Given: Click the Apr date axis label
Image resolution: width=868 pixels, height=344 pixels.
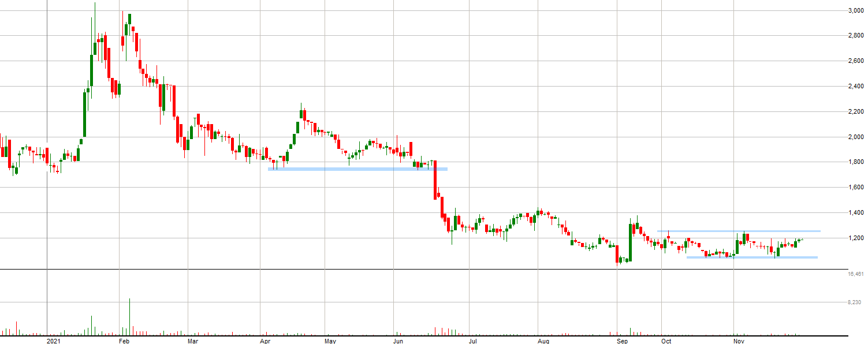Looking at the screenshot, I should [x=266, y=341].
